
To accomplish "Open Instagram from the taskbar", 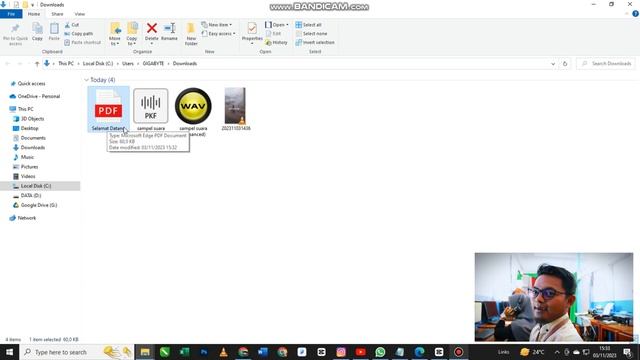I will [x=341, y=352].
